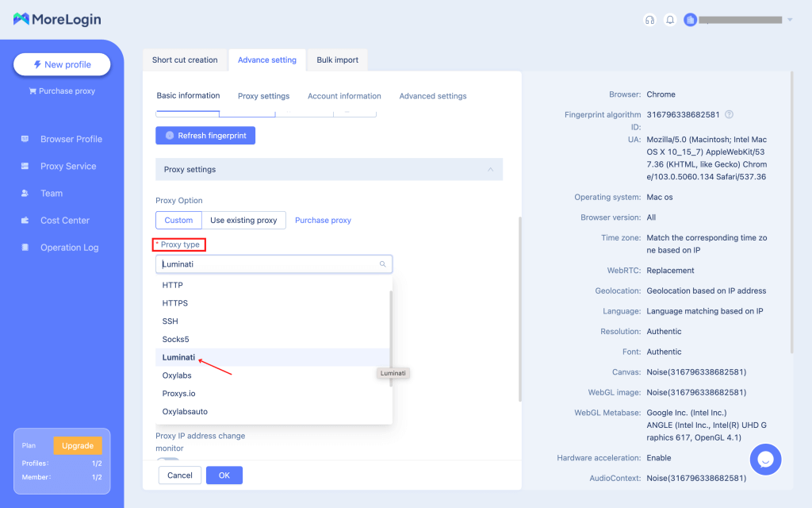Collapse the Proxy settings panel chevron
Viewport: 812px width, 508px height.
point(490,170)
